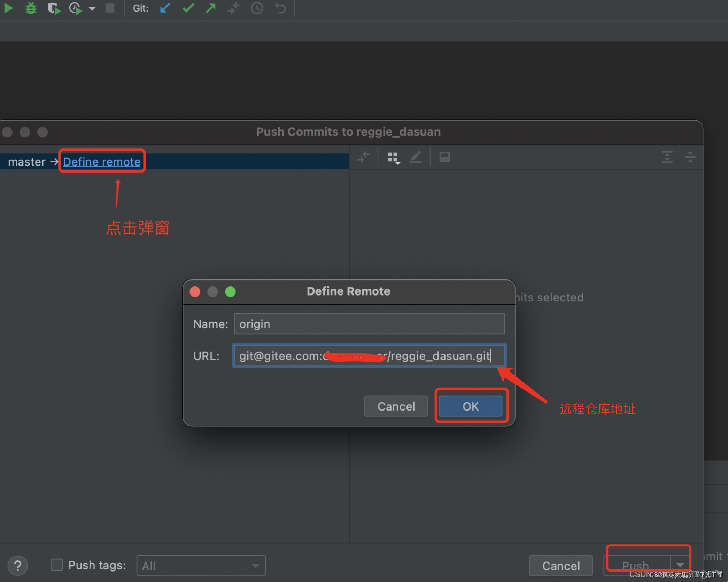Cancel the Define Remote dialog

point(396,406)
